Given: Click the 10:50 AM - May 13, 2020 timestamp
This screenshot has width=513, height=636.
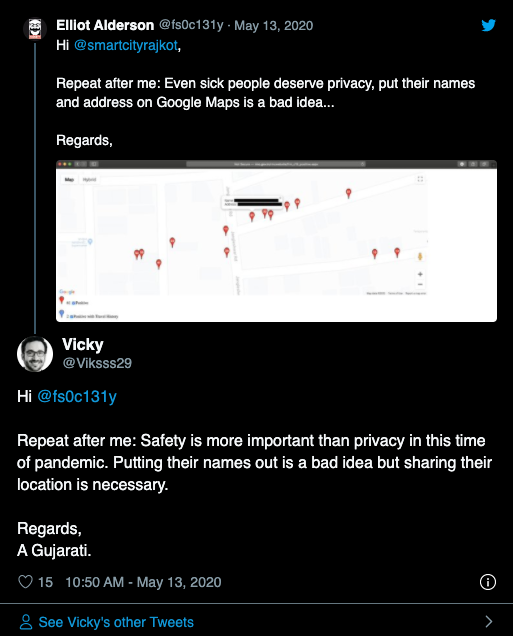Looking at the screenshot, I should pos(143,582).
